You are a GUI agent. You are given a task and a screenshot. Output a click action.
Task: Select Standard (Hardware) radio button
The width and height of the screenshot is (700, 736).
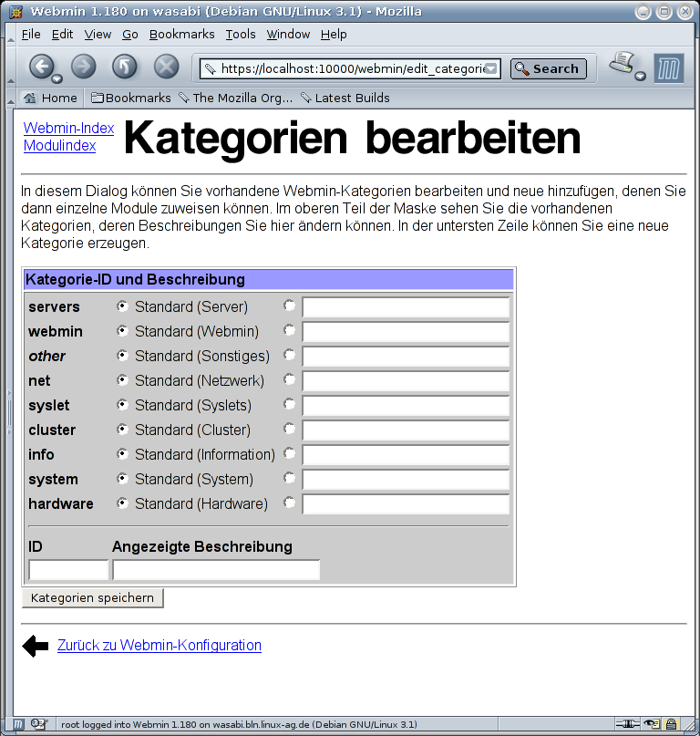click(122, 503)
